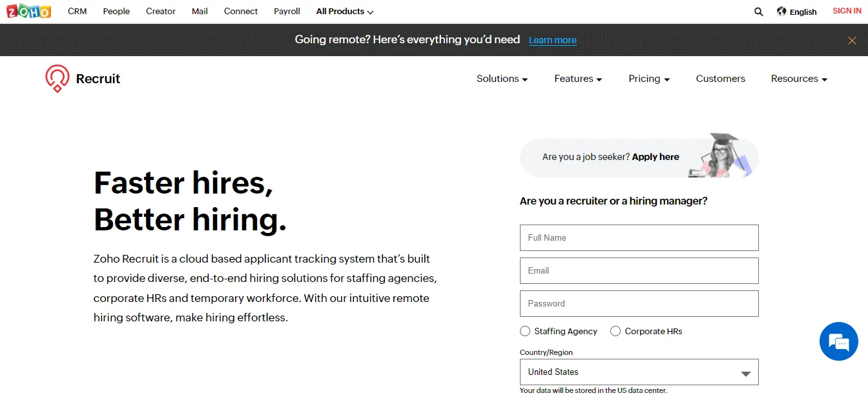Go to the Customers page
868x402 pixels.
[x=721, y=79]
